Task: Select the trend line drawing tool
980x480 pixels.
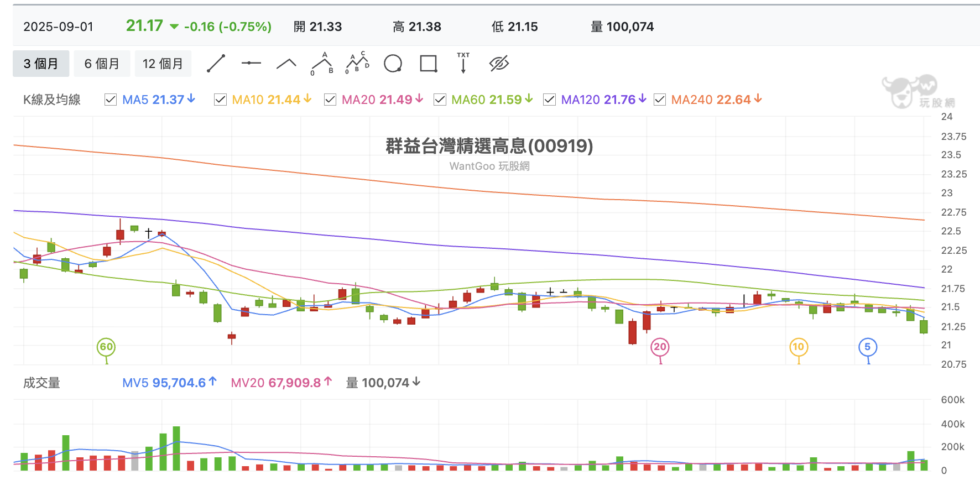Action: pyautogui.click(x=216, y=64)
